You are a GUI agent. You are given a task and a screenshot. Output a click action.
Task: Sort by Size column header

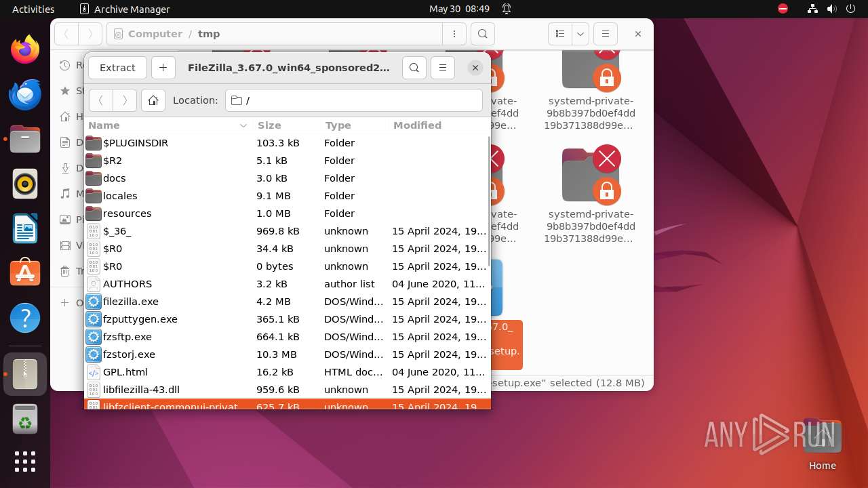(286, 125)
